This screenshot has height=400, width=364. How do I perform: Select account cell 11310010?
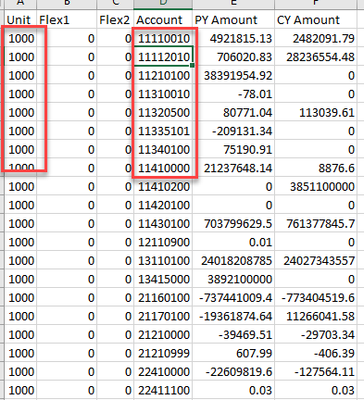coord(163,94)
